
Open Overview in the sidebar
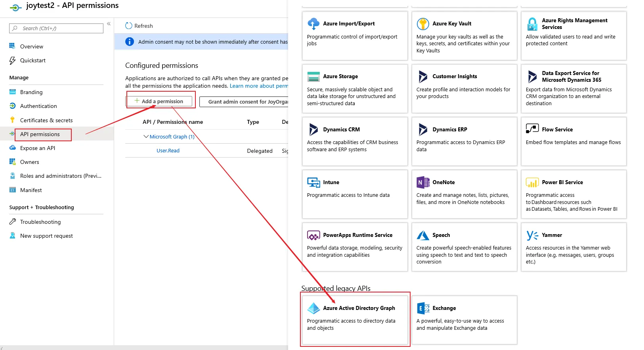[32, 46]
